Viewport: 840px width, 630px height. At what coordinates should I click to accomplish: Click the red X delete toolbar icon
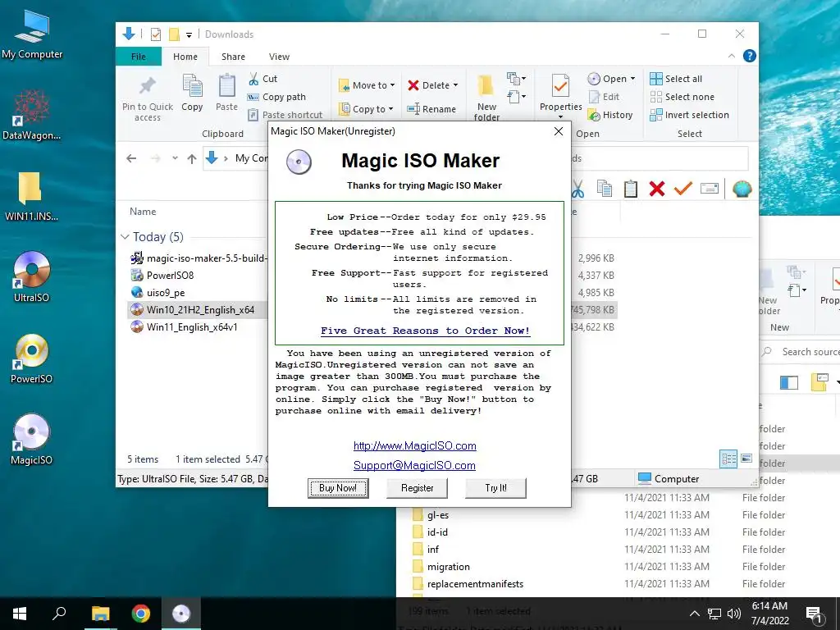(x=657, y=189)
